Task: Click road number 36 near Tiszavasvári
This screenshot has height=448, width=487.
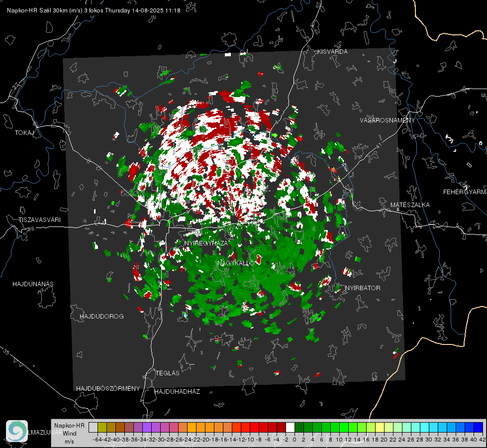Action: point(31,229)
